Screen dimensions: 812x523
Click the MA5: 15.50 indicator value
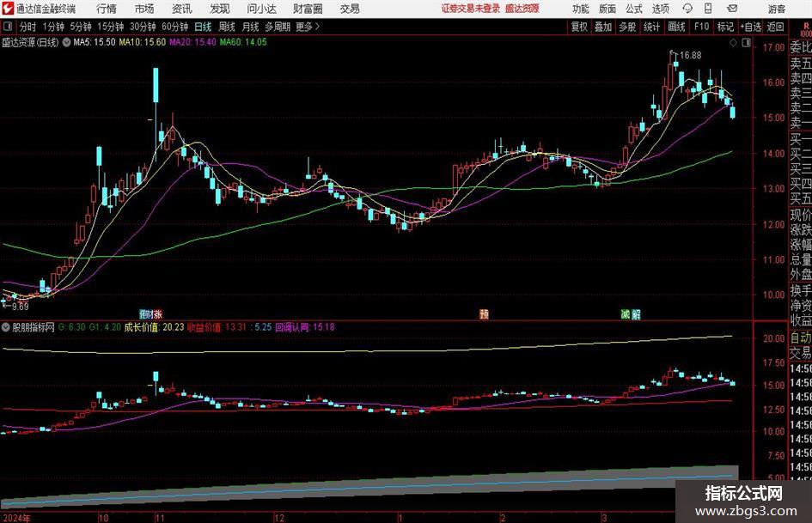coord(95,42)
